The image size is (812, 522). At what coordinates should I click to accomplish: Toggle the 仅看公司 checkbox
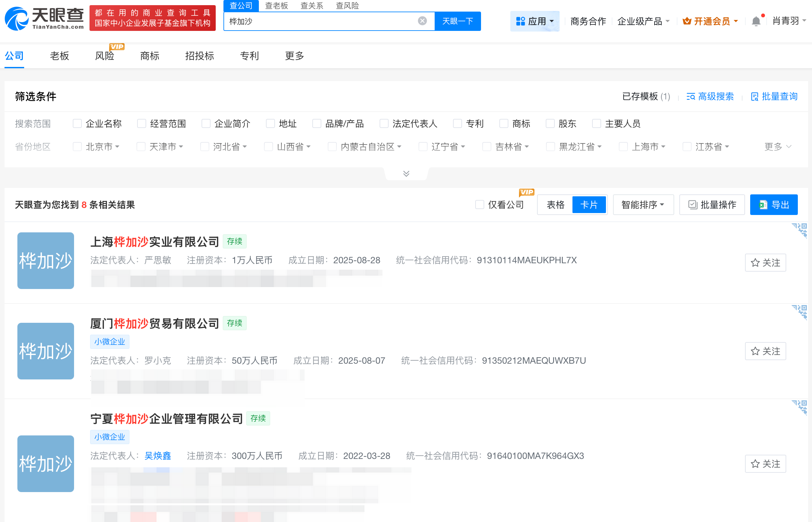[x=479, y=204]
